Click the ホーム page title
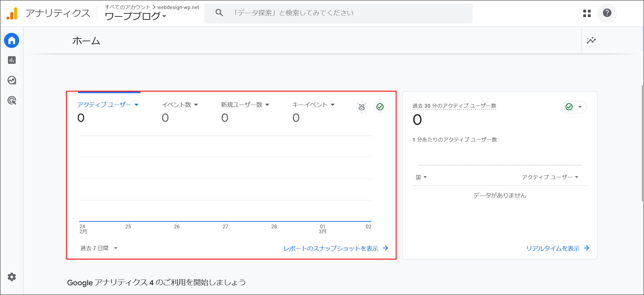 86,41
